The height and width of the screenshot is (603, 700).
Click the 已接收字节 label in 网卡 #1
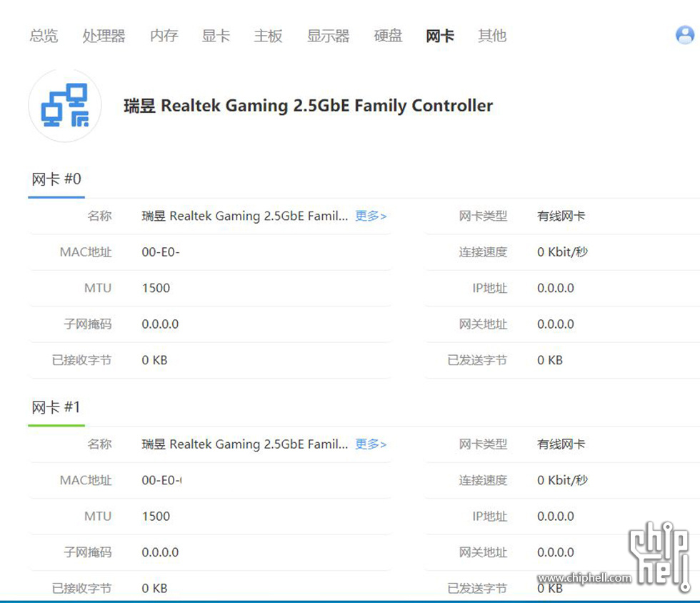[x=81, y=589]
